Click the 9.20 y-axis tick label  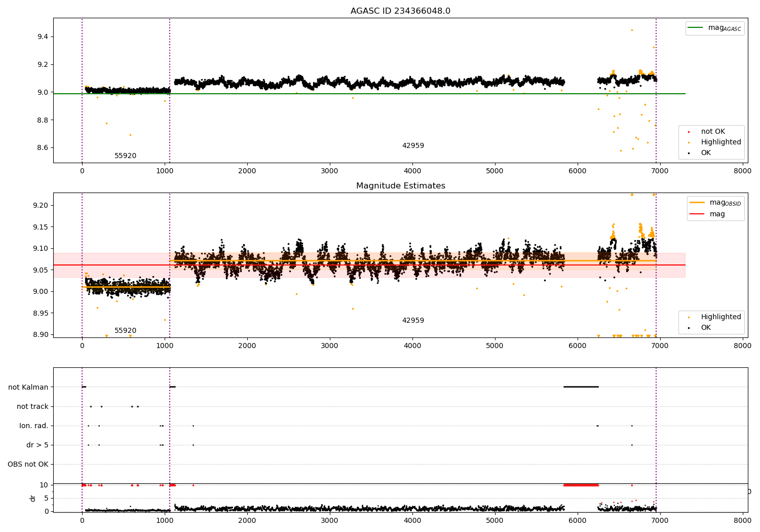click(40, 206)
